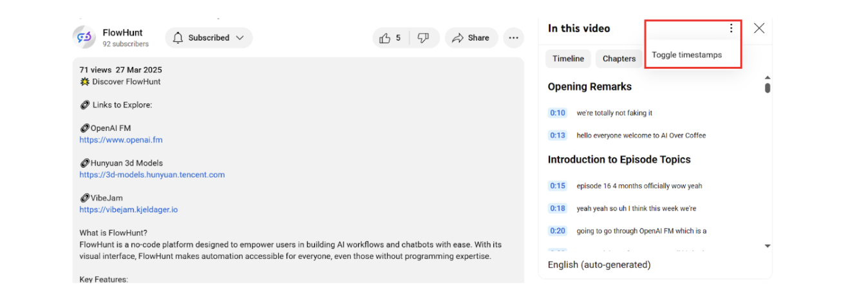Click the 92 subscribers text
The height and width of the screenshot is (297, 868).
tap(126, 44)
